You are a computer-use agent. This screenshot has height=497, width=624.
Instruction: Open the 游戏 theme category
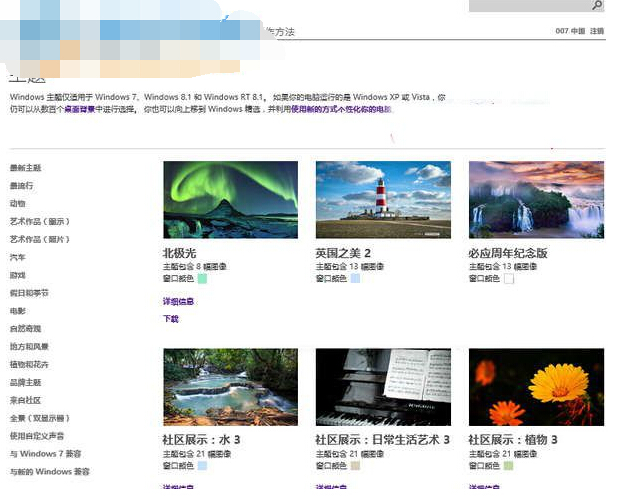point(18,276)
